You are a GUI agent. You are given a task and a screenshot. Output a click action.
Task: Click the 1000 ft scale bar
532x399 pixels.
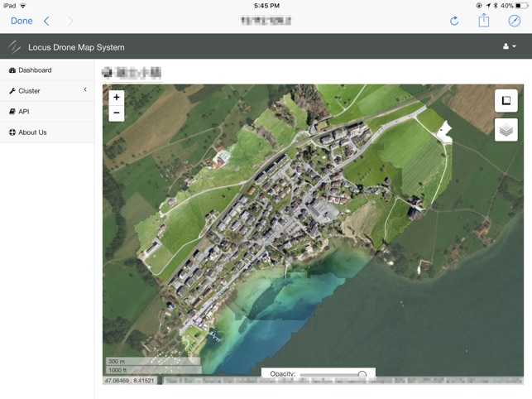tap(154, 370)
